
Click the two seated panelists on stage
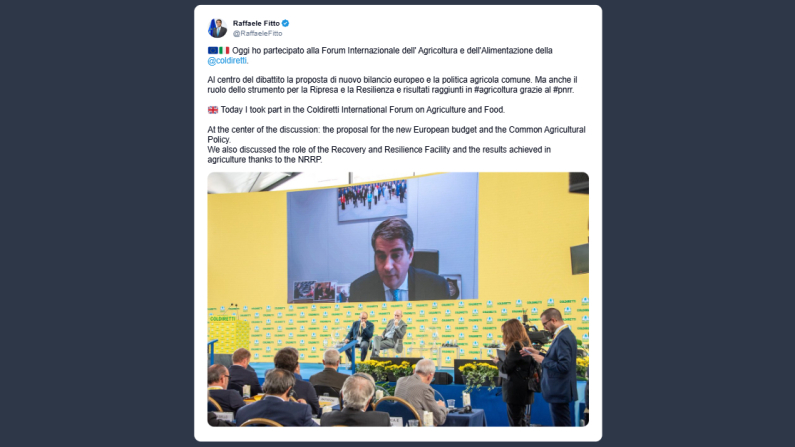(x=376, y=334)
